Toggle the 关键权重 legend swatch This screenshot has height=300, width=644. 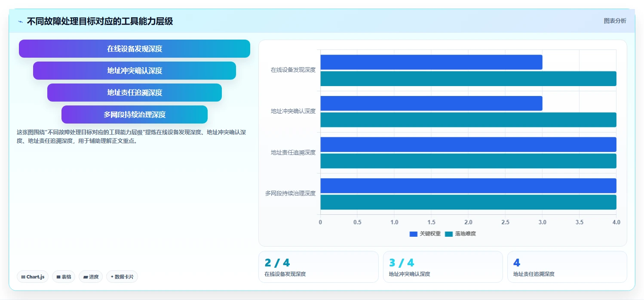[414, 234]
